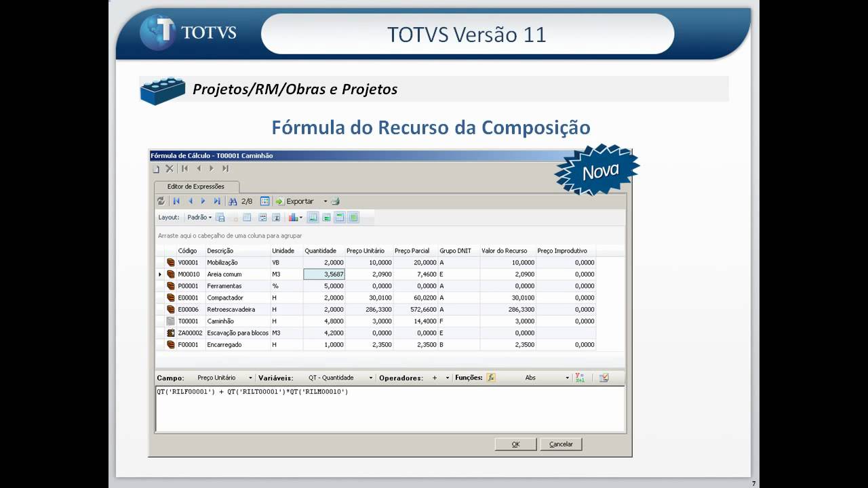Jump to first row with blue arrow

coord(176,201)
